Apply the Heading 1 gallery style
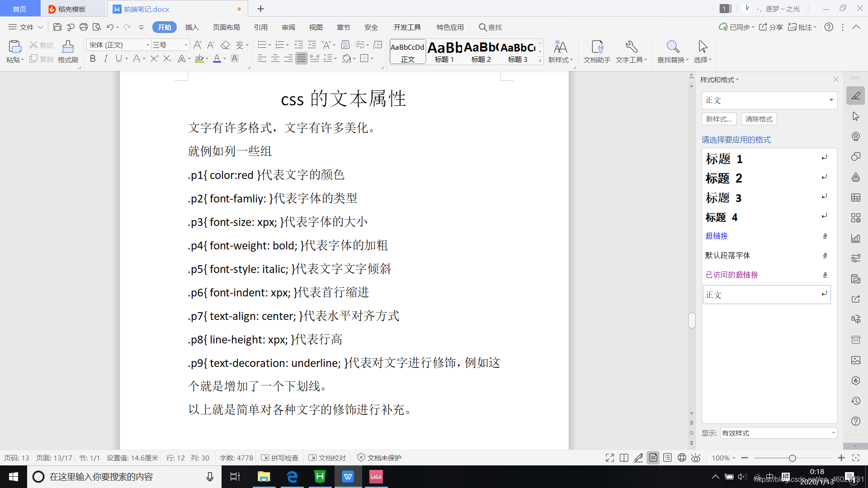868x488 pixels. click(x=444, y=51)
